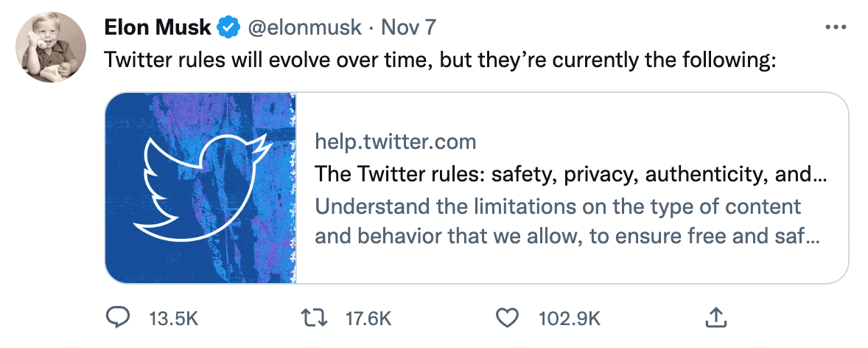This screenshot has height=348, width=868.
Task: Click the 13.5K reply count
Action: coord(173,319)
